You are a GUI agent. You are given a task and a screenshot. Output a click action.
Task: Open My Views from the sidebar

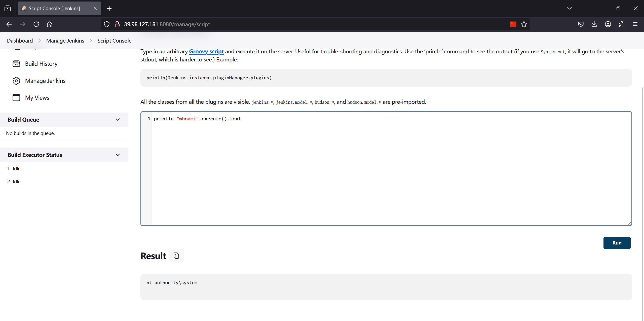[37, 98]
